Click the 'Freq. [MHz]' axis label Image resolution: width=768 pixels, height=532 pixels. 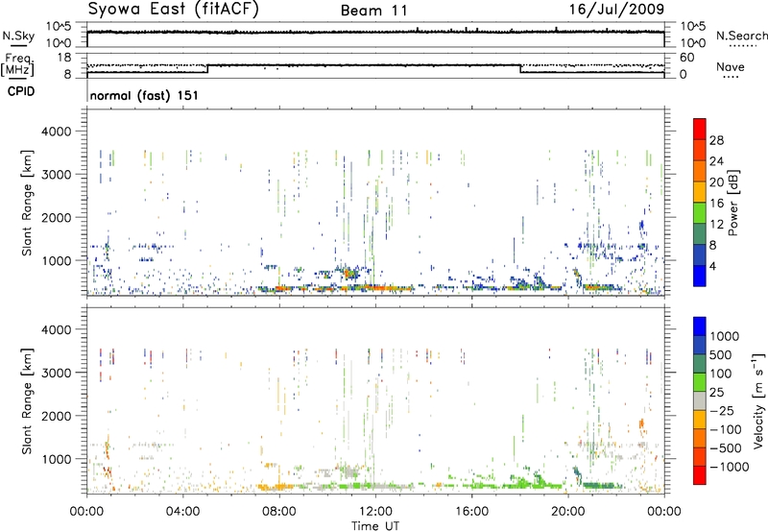coord(17,64)
